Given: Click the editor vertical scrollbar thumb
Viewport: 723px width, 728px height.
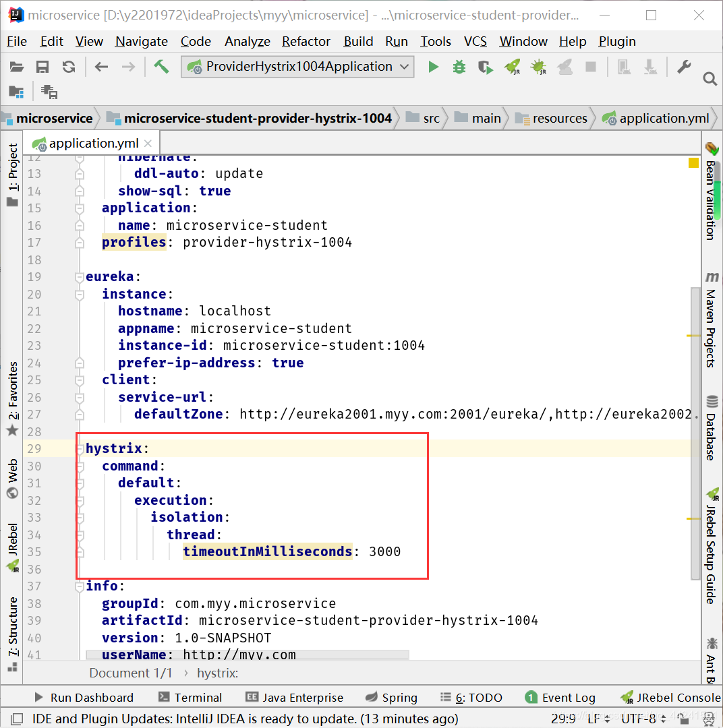Looking at the screenshot, I should pos(695,433).
